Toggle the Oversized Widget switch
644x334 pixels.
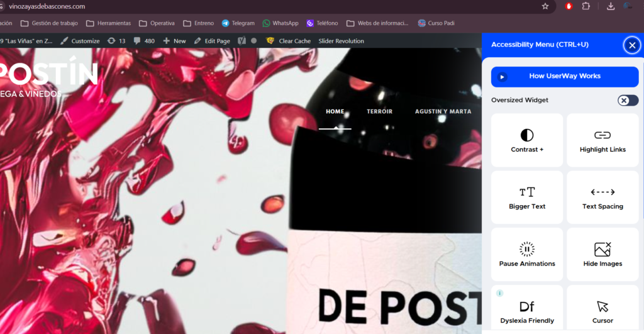click(x=627, y=101)
